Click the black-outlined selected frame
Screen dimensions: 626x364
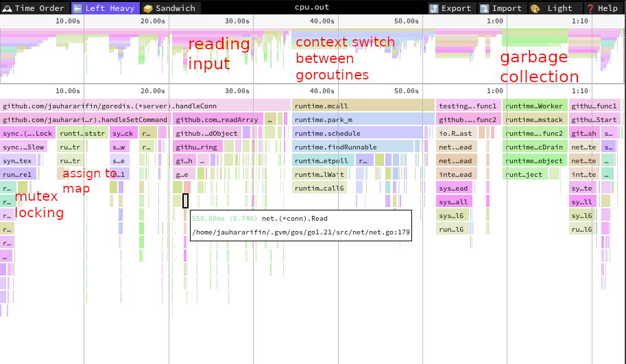[x=185, y=201]
